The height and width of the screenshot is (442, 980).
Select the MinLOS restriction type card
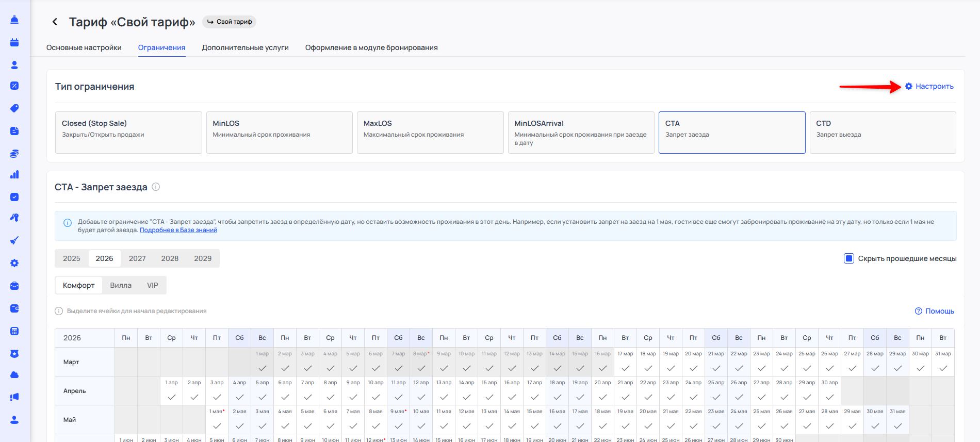[x=279, y=133]
